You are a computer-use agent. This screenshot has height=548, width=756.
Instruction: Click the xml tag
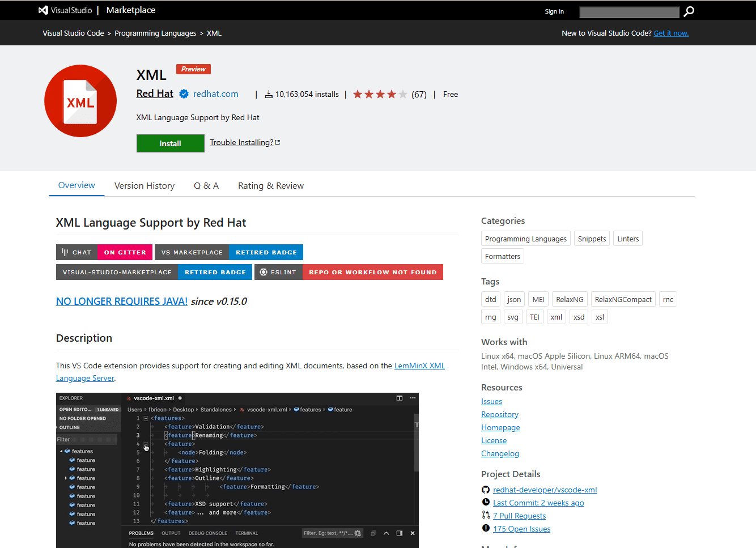point(557,317)
